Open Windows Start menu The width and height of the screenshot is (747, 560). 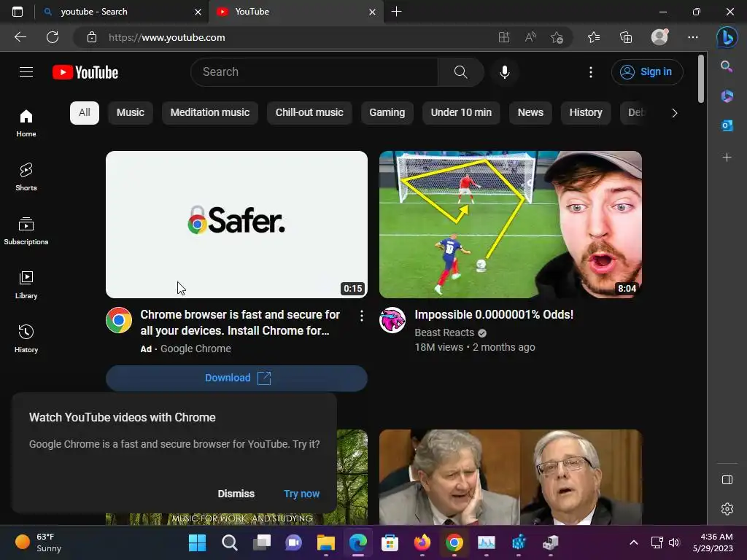coord(197,542)
